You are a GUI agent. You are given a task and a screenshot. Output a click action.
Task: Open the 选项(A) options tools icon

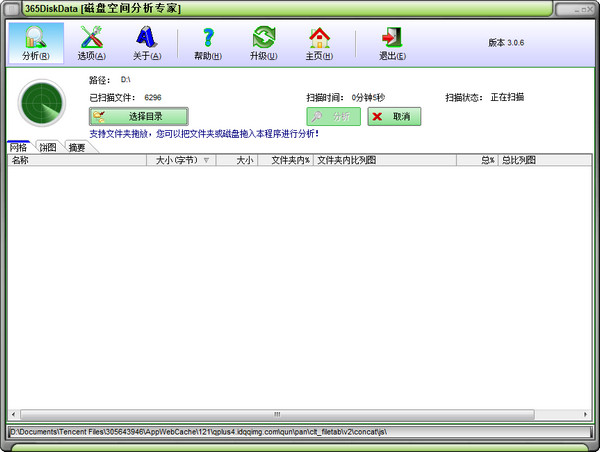pos(91,43)
